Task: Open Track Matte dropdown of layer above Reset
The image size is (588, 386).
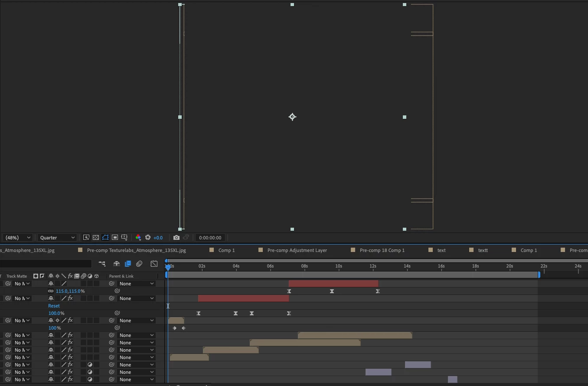Action: pos(22,298)
